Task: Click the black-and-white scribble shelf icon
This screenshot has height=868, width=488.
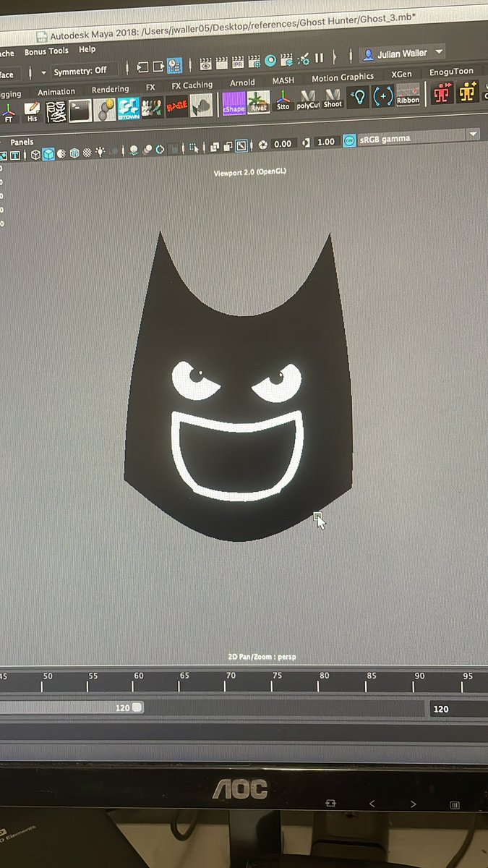Action: (56, 111)
